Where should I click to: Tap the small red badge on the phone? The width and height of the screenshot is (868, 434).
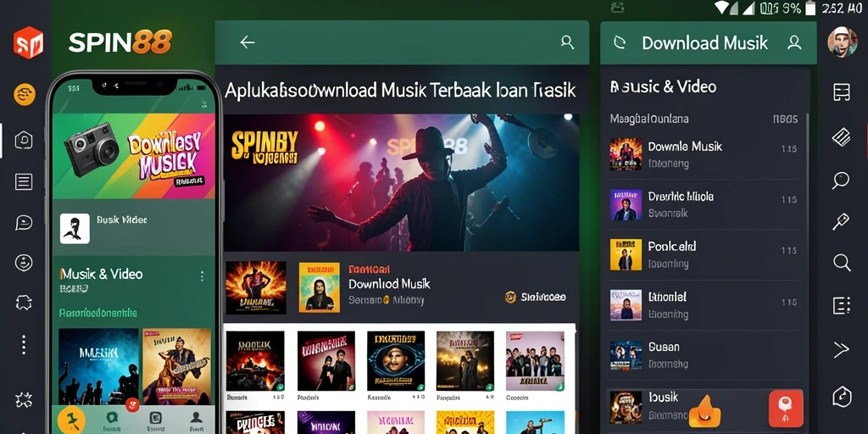(131, 404)
